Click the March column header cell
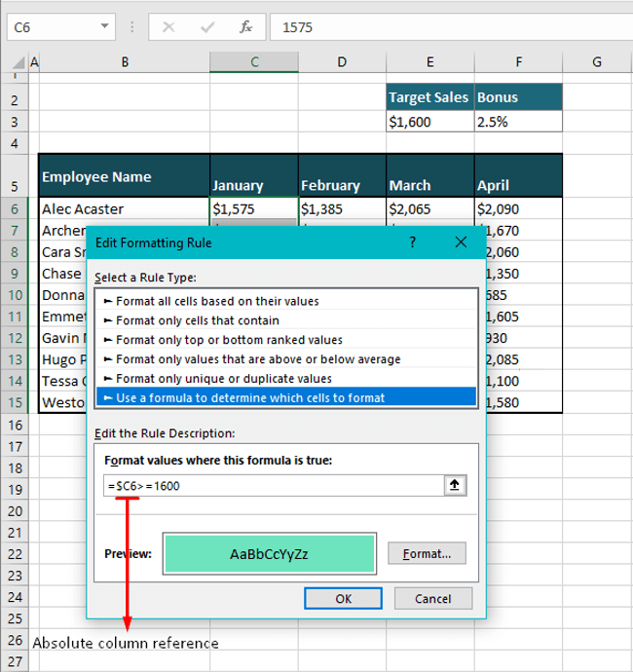Image resolution: width=633 pixels, height=672 pixels. [x=430, y=175]
